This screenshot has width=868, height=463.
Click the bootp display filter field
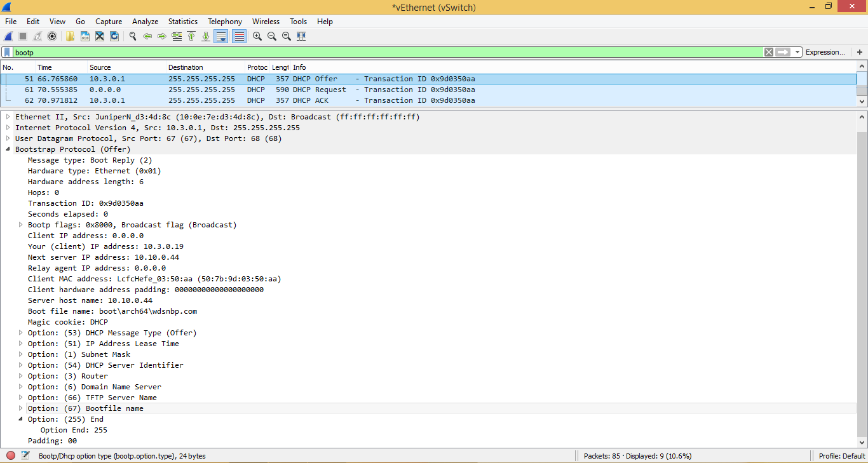(388, 52)
